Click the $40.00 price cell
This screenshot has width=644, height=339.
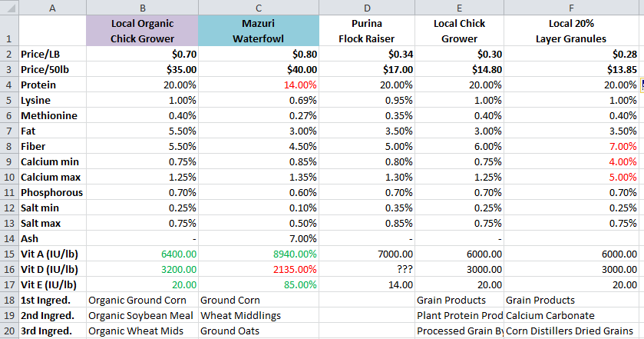(253, 69)
